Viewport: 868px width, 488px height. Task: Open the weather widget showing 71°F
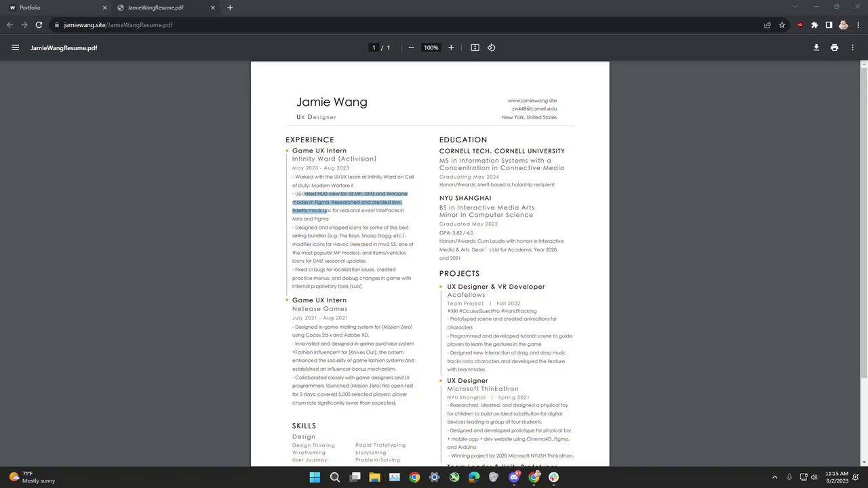pyautogui.click(x=32, y=477)
